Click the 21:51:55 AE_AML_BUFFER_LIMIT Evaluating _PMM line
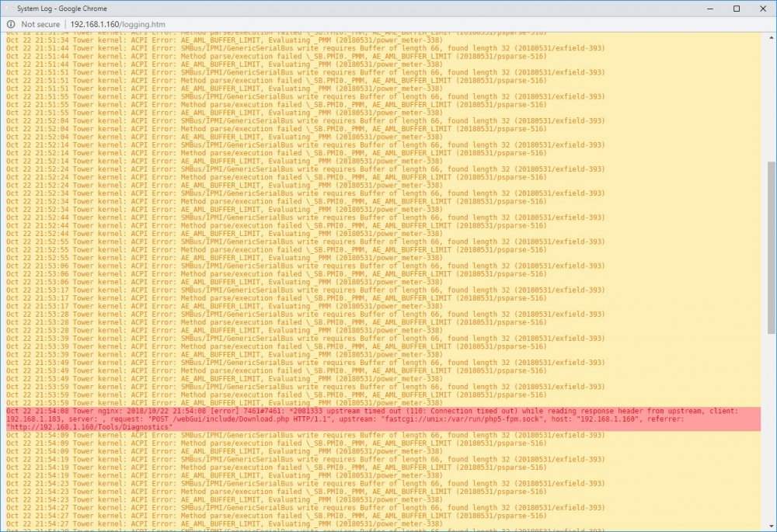 pos(224,113)
